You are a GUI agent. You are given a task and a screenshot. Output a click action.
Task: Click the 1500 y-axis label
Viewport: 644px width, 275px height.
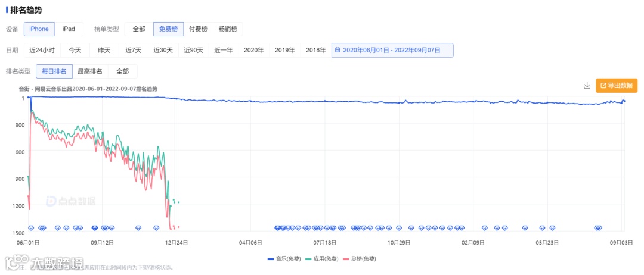click(19, 233)
